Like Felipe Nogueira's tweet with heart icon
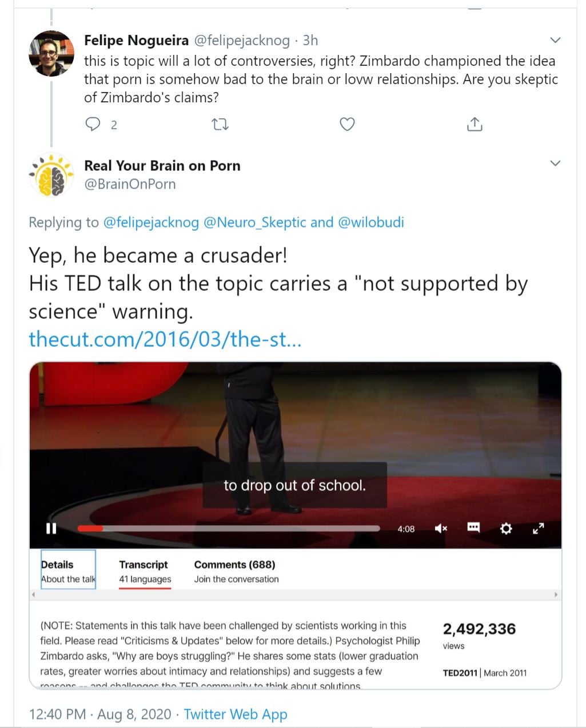This screenshot has width=586, height=728. pos(347,124)
